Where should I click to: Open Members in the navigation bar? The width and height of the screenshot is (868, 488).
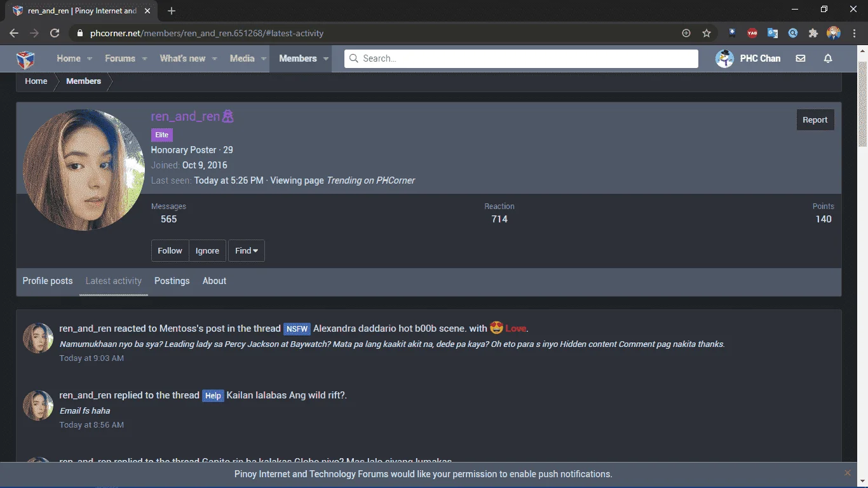click(x=298, y=58)
